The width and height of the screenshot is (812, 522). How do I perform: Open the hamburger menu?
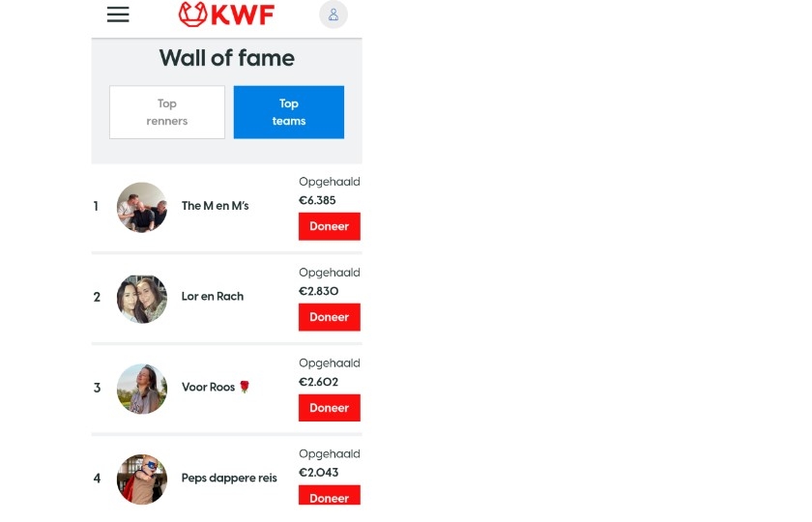(118, 14)
